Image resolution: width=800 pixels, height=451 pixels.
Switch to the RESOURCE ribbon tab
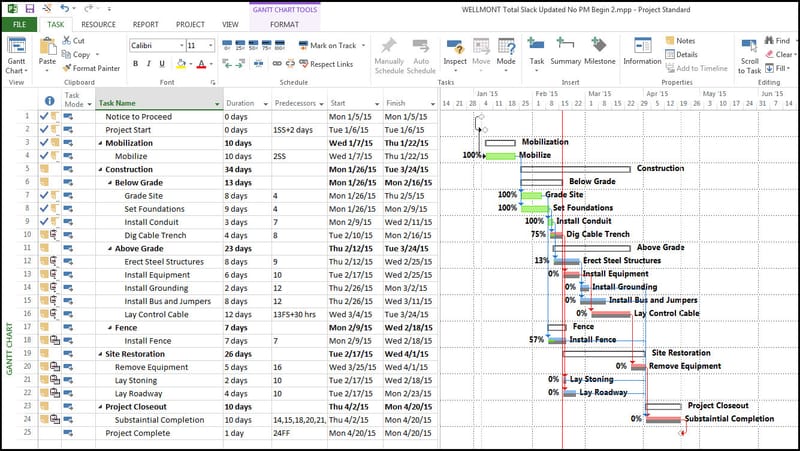click(98, 23)
